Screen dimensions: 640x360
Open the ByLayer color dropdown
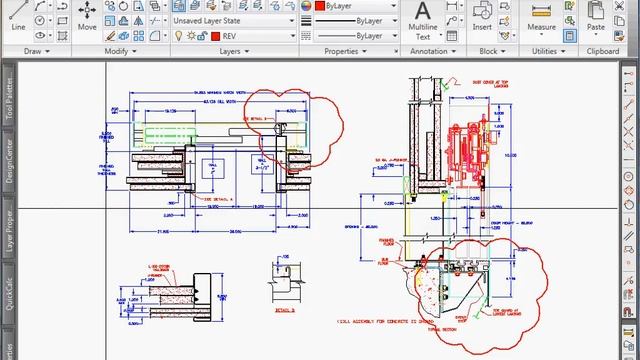pyautogui.click(x=393, y=6)
